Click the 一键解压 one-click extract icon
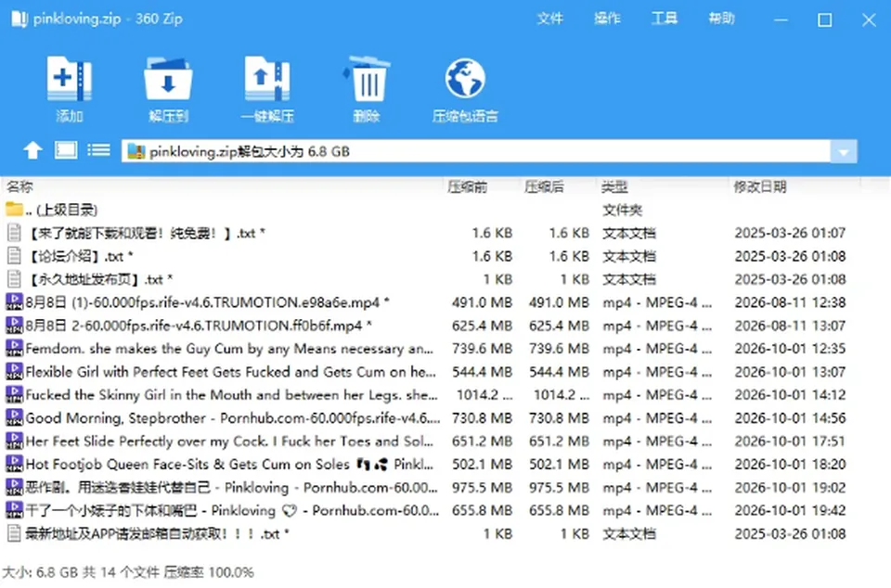The width and height of the screenshot is (891, 588). click(x=267, y=80)
